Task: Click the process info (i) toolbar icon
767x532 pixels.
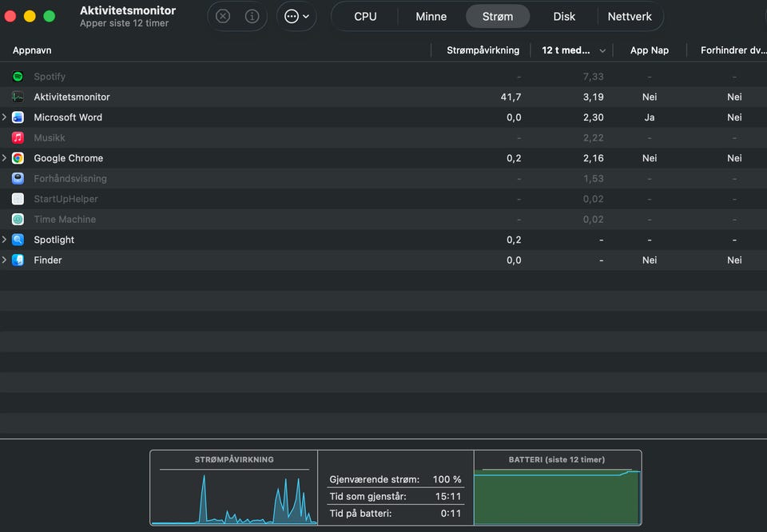Action: click(x=252, y=16)
